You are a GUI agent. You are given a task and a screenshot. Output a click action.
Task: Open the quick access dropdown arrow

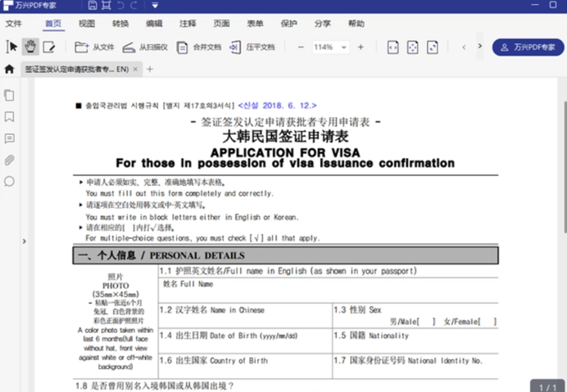(155, 6)
